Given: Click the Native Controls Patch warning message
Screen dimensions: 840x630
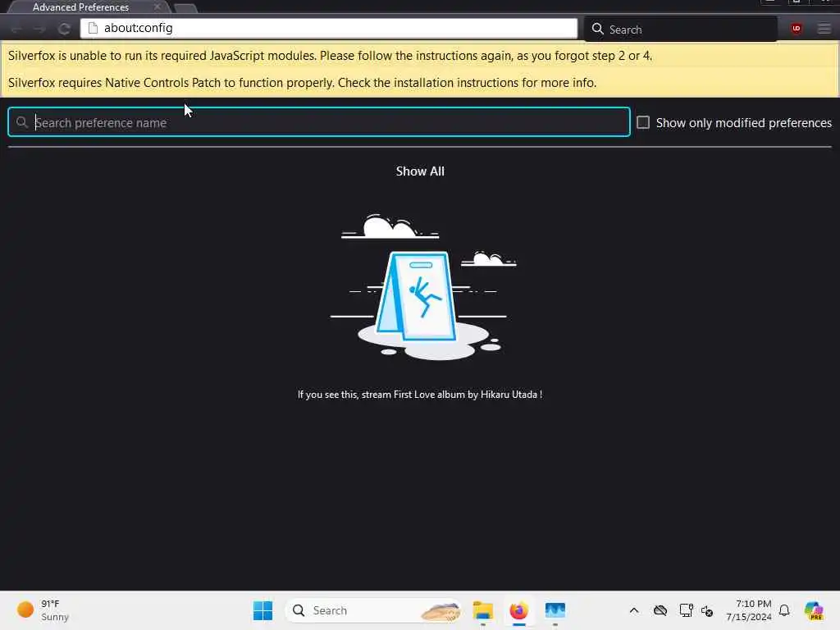Looking at the screenshot, I should 302,83.
